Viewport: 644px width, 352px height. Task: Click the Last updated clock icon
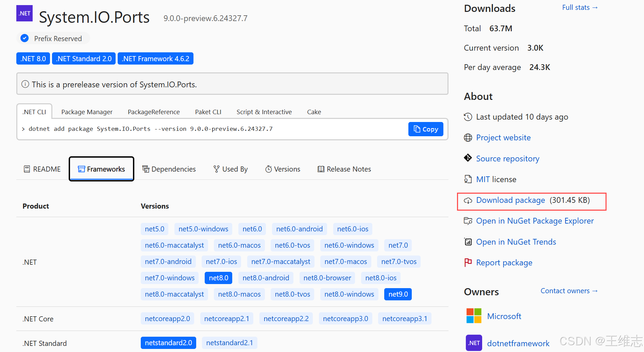(468, 117)
